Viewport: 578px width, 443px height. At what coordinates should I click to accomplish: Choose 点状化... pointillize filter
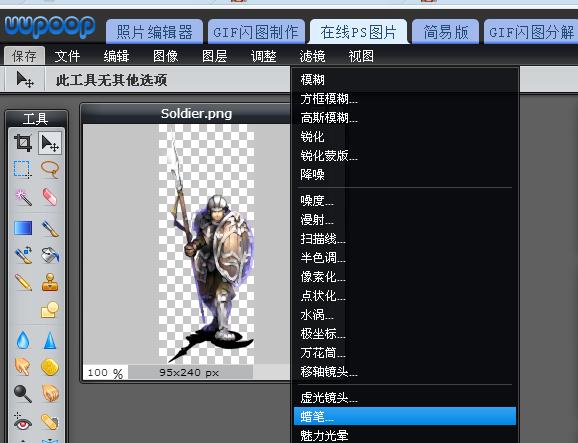pyautogui.click(x=405, y=296)
